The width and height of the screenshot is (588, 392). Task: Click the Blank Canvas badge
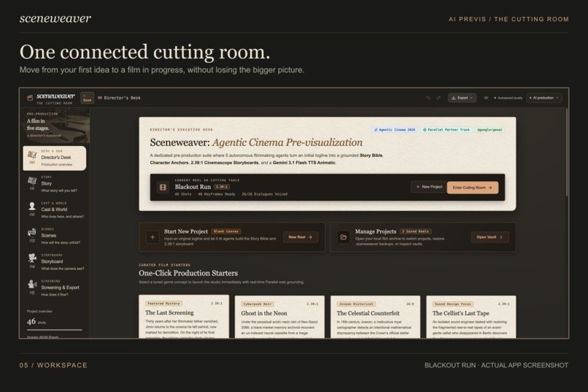click(x=226, y=231)
